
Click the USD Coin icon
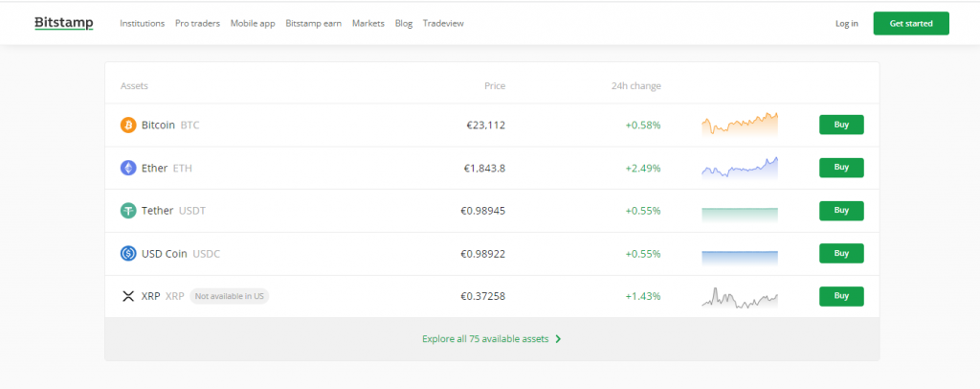click(x=128, y=253)
